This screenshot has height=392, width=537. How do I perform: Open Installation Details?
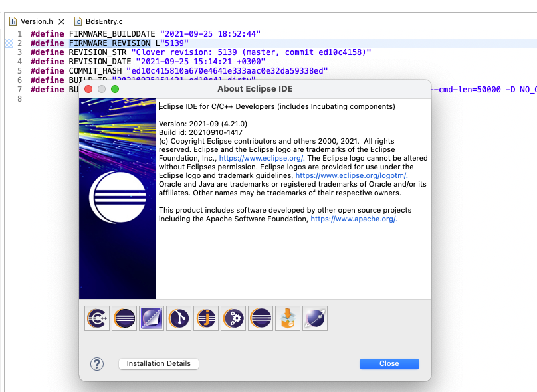(159, 363)
